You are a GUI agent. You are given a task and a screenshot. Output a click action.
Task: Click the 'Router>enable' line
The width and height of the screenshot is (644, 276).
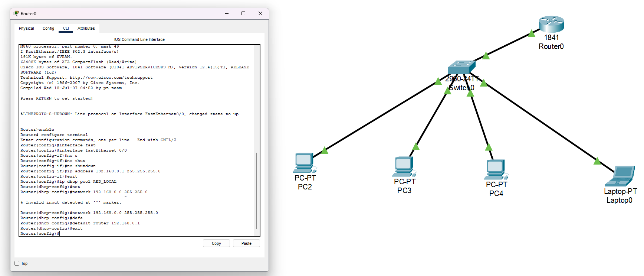click(x=37, y=130)
